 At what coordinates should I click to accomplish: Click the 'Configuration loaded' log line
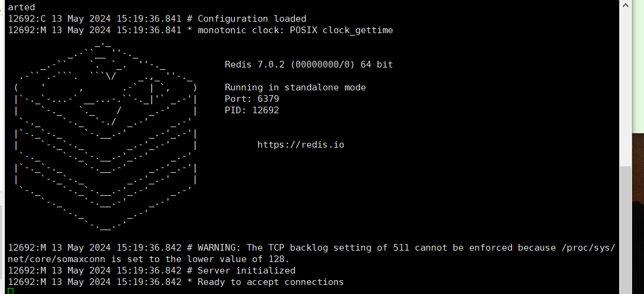[157, 19]
